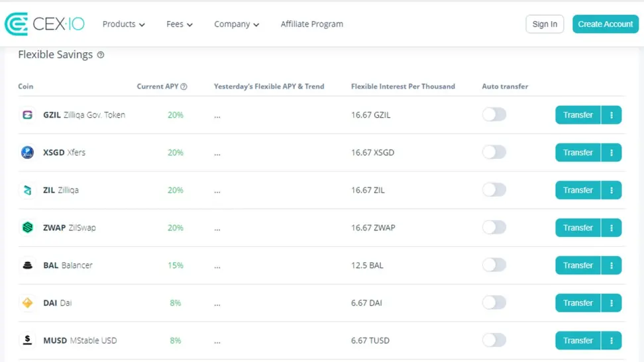Click the 6.67 DAI interest value
Viewport: 644px width, 362px height.
366,303
